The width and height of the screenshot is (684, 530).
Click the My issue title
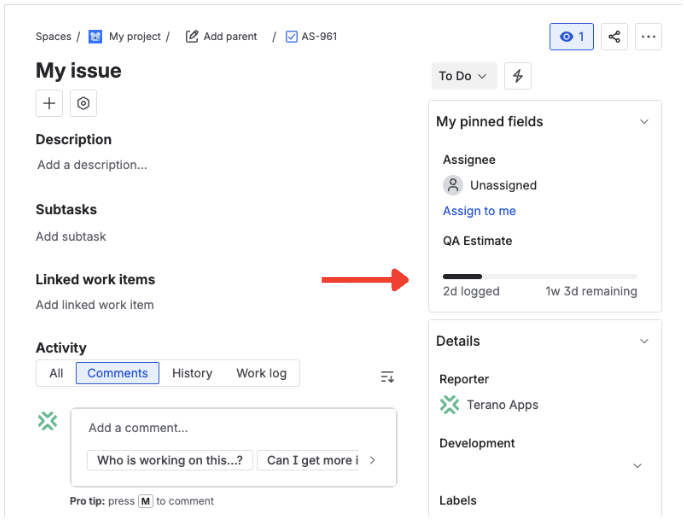pyautogui.click(x=79, y=71)
